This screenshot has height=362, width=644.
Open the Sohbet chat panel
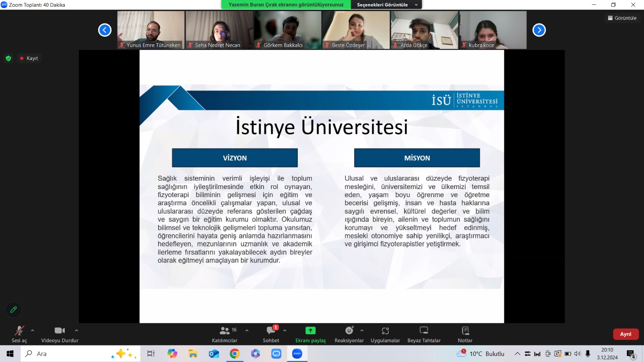271,334
